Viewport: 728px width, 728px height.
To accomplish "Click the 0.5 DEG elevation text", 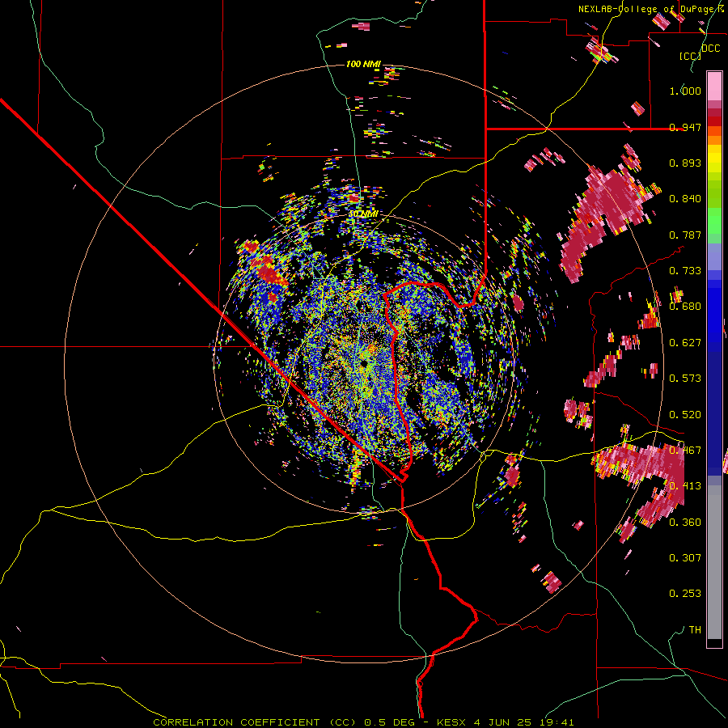I will (391, 722).
